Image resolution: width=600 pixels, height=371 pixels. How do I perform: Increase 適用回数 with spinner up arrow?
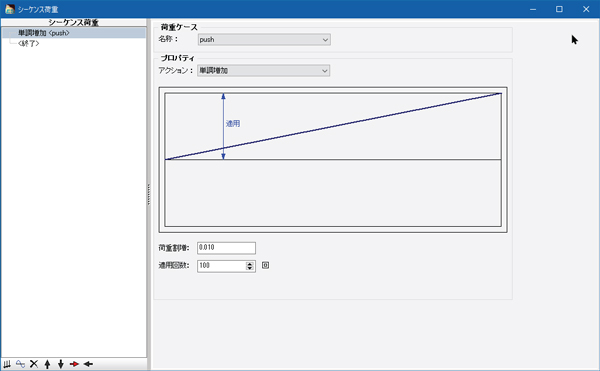pyautogui.click(x=249, y=264)
